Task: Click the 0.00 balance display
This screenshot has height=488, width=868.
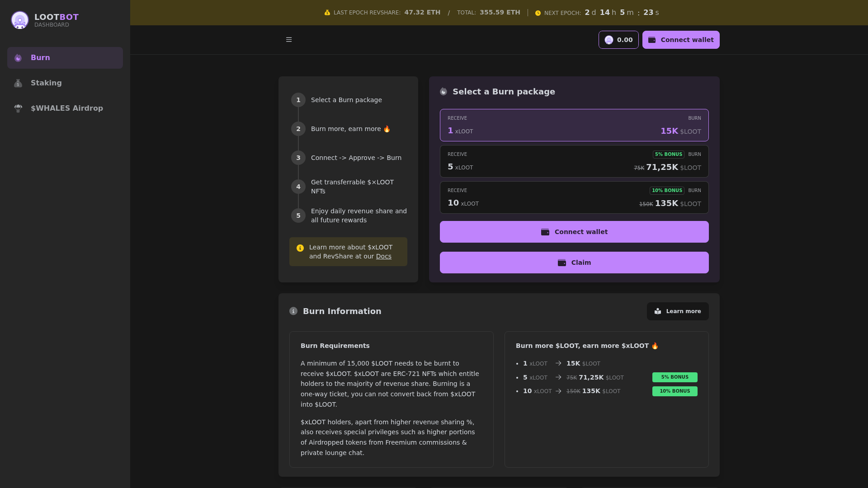Action: (x=618, y=40)
